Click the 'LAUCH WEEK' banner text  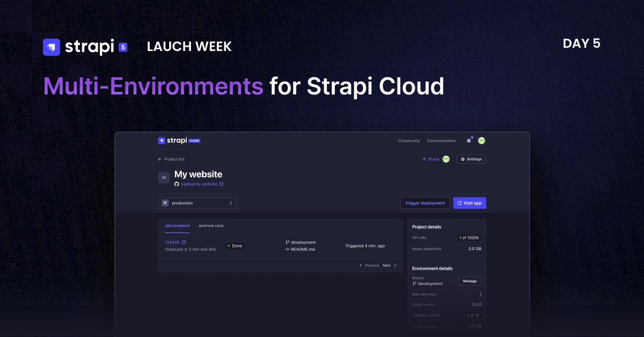tap(189, 47)
